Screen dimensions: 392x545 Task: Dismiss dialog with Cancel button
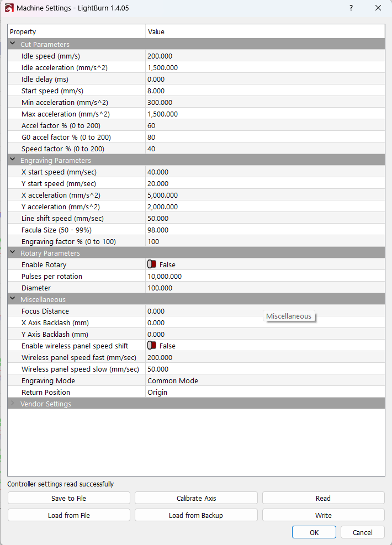tap(362, 532)
